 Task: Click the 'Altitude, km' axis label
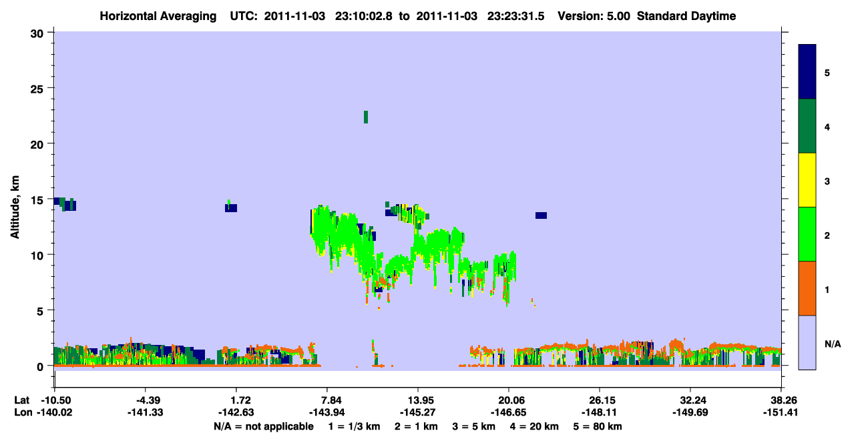coord(15,209)
